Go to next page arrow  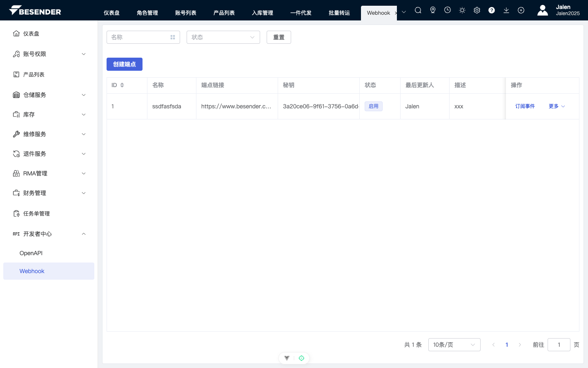coord(520,345)
